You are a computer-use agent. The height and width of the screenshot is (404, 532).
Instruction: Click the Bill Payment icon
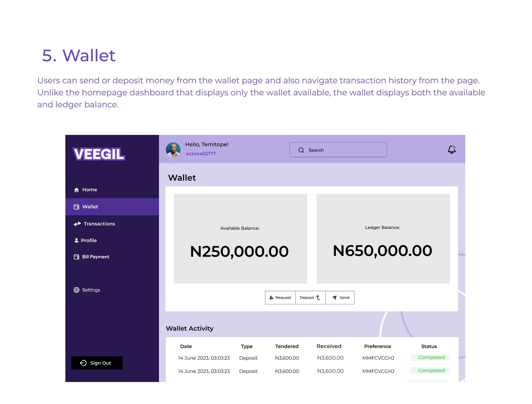[x=76, y=257]
